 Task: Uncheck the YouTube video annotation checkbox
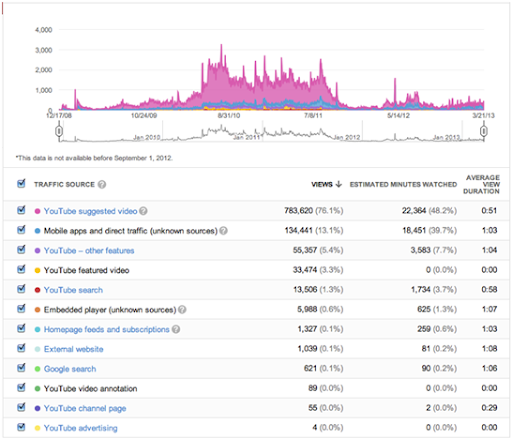tap(21, 387)
